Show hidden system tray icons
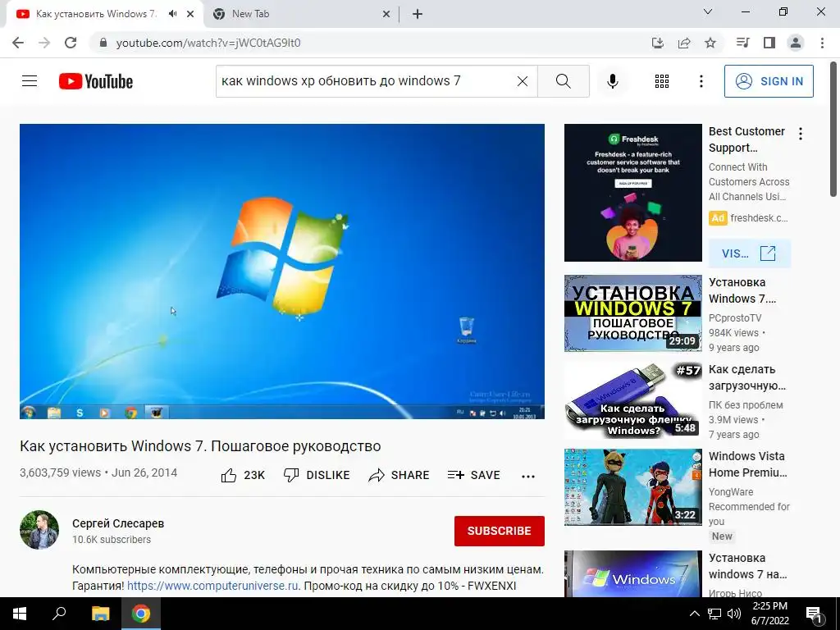This screenshot has width=840, height=630. point(694,614)
